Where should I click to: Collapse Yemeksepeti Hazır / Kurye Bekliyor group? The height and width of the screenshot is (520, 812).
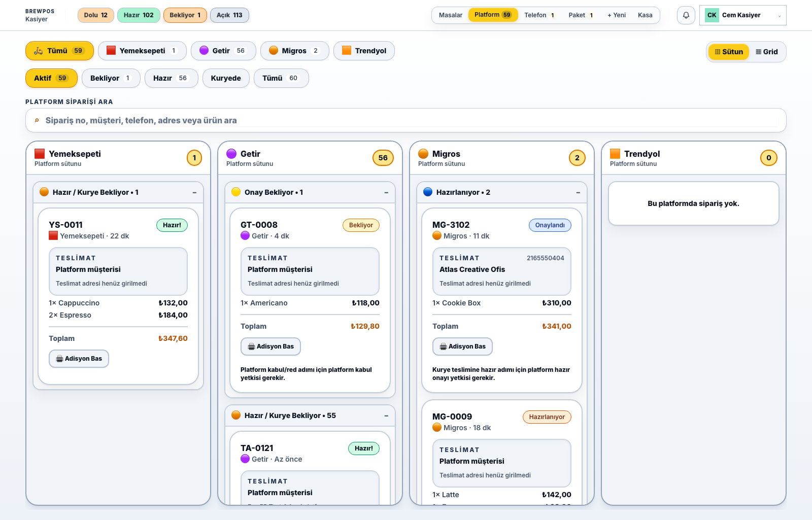pos(194,192)
